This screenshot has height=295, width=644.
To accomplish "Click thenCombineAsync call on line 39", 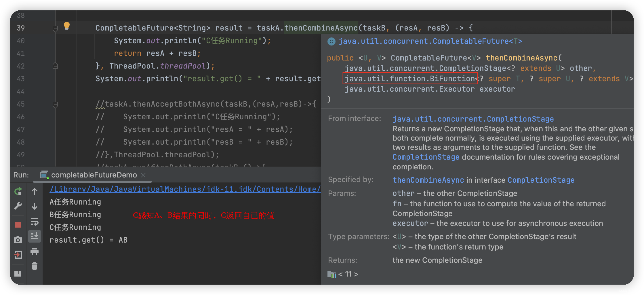I will 321,28.
